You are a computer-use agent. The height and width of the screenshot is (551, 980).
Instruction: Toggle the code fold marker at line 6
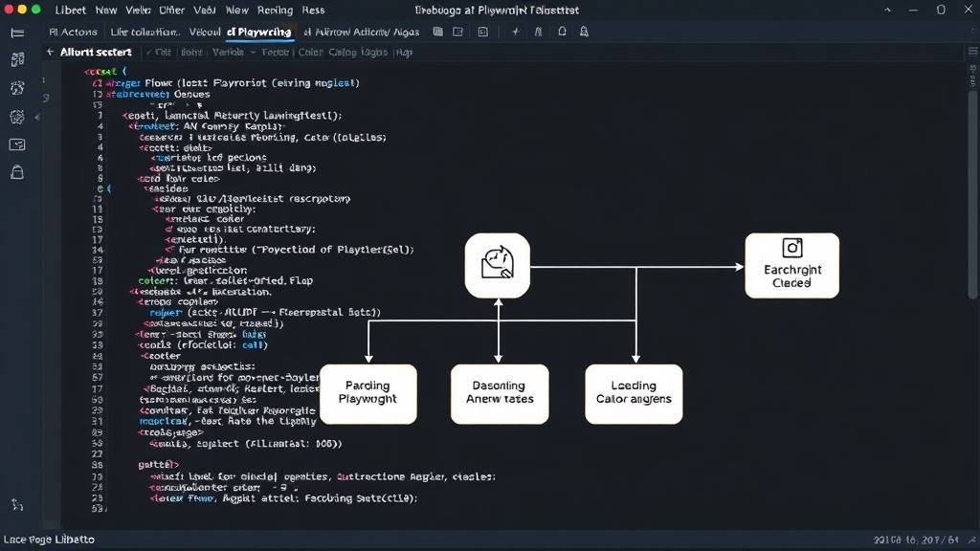(x=109, y=188)
